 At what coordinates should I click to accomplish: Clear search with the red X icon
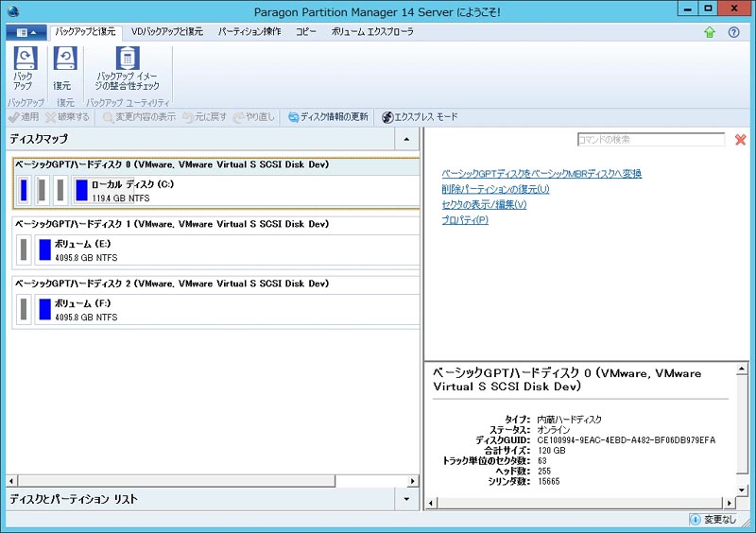[740, 140]
